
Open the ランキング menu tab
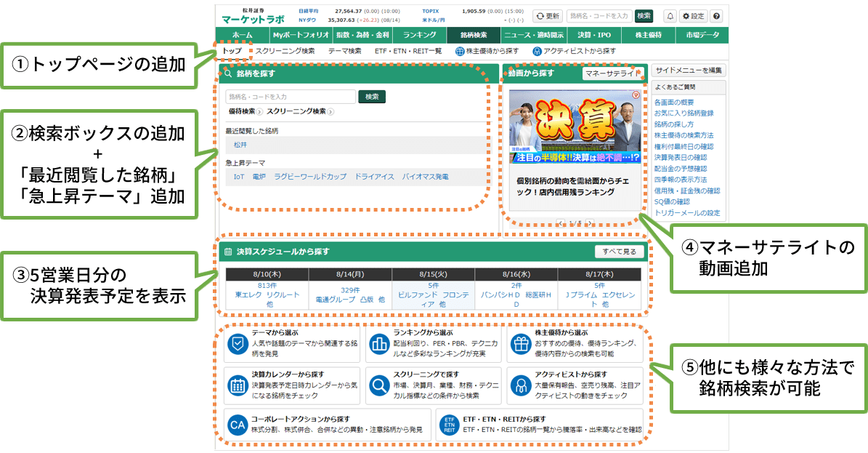tap(420, 35)
